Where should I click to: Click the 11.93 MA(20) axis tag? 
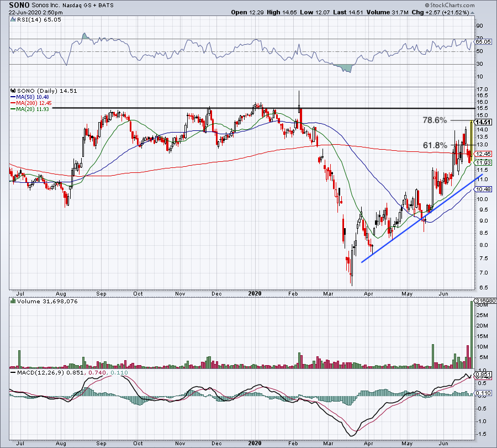[x=483, y=162]
